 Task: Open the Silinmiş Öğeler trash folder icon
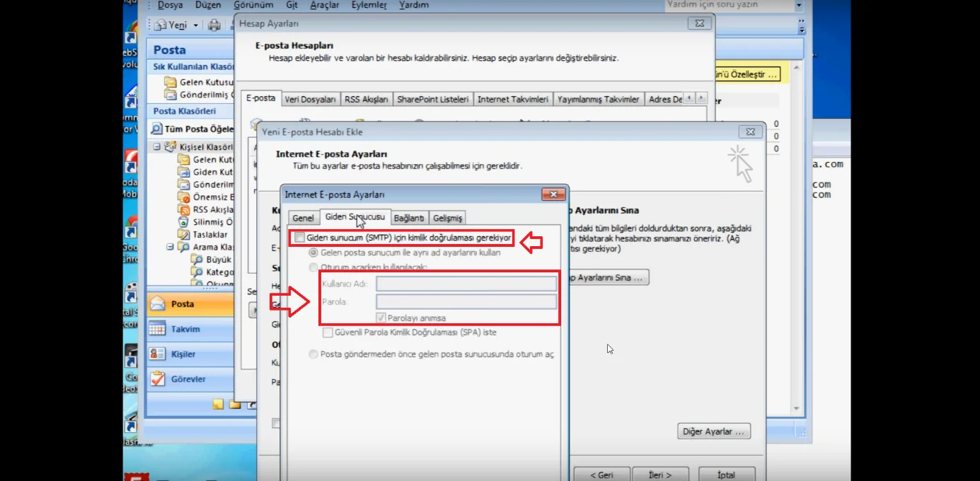pyautogui.click(x=183, y=222)
